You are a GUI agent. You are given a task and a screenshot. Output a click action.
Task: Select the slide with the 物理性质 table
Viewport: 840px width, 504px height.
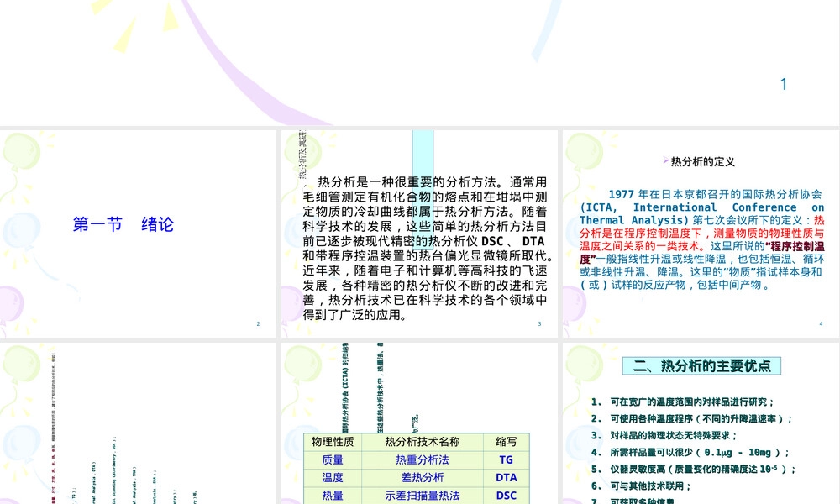pyautogui.click(x=419, y=423)
